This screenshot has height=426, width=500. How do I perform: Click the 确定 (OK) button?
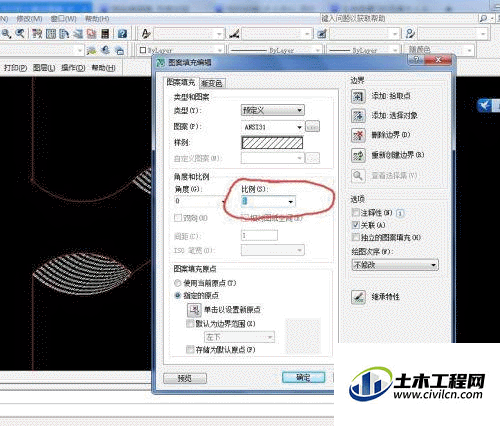point(303,377)
